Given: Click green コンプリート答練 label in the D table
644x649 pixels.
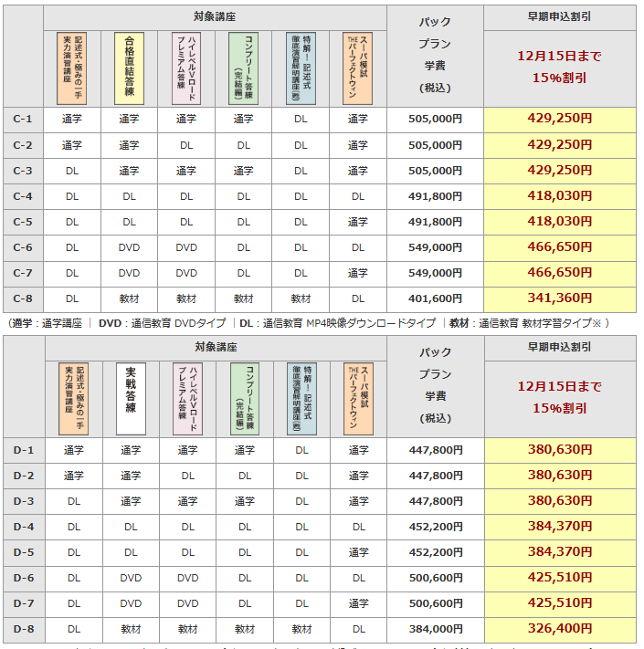Looking at the screenshot, I should 245,399.
